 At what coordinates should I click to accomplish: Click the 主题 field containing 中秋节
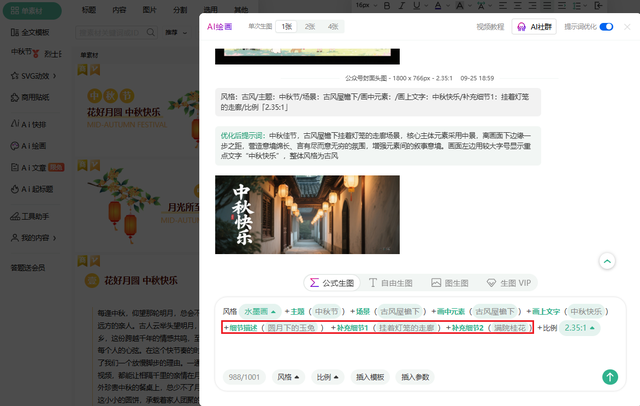click(x=327, y=312)
